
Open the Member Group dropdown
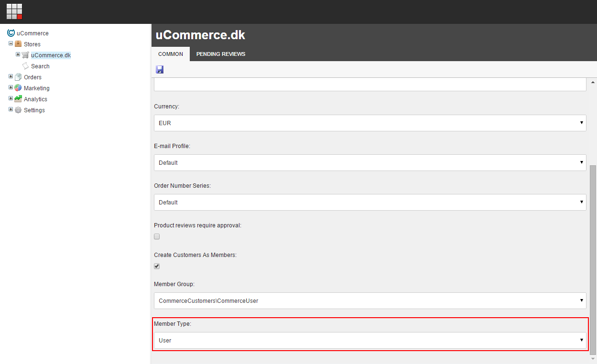coord(370,300)
